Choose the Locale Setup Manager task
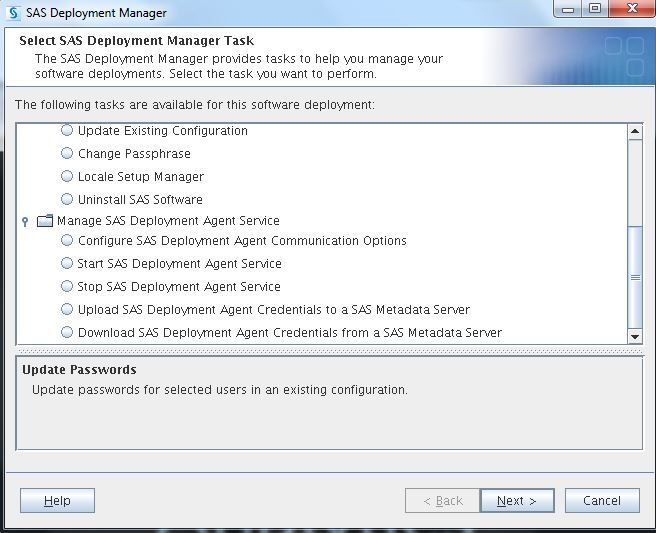Image resolution: width=656 pixels, height=533 pixels. (x=67, y=177)
